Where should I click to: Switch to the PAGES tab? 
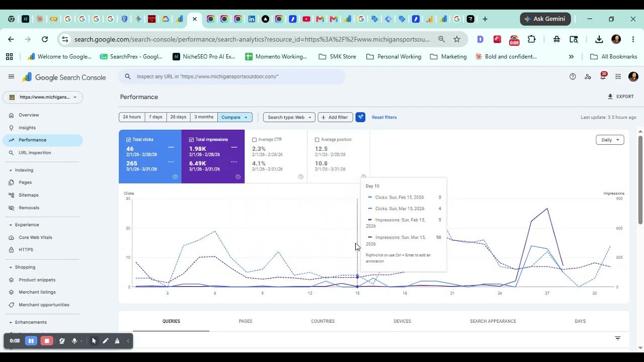point(246,321)
